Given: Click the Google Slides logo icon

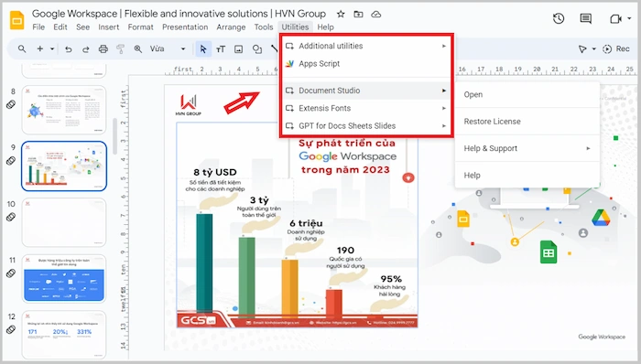Looking at the screenshot, I should pos(16,20).
